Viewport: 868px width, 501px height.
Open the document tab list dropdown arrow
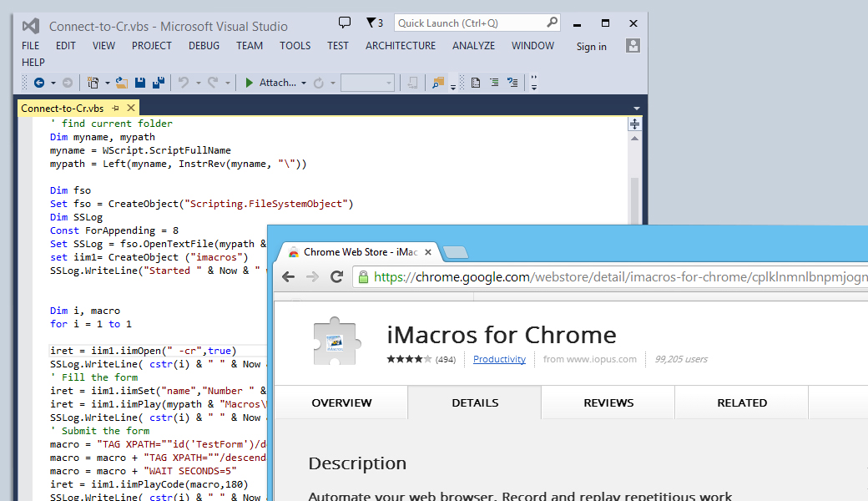pos(637,109)
